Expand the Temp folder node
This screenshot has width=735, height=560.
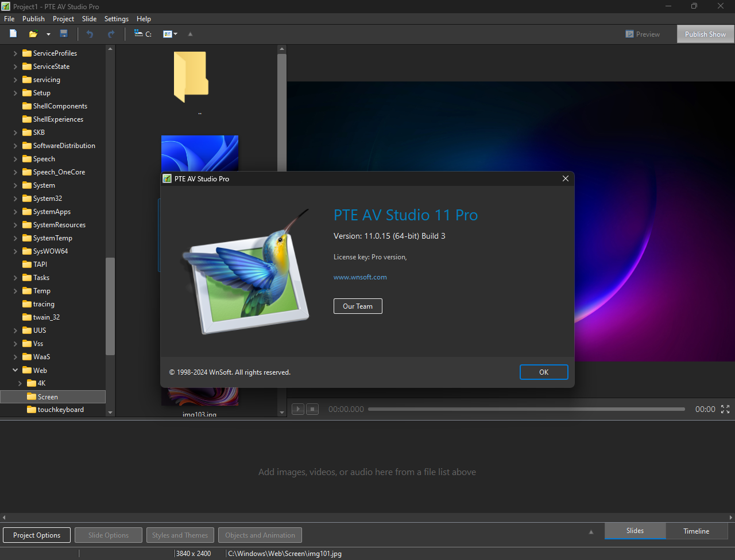pyautogui.click(x=16, y=291)
